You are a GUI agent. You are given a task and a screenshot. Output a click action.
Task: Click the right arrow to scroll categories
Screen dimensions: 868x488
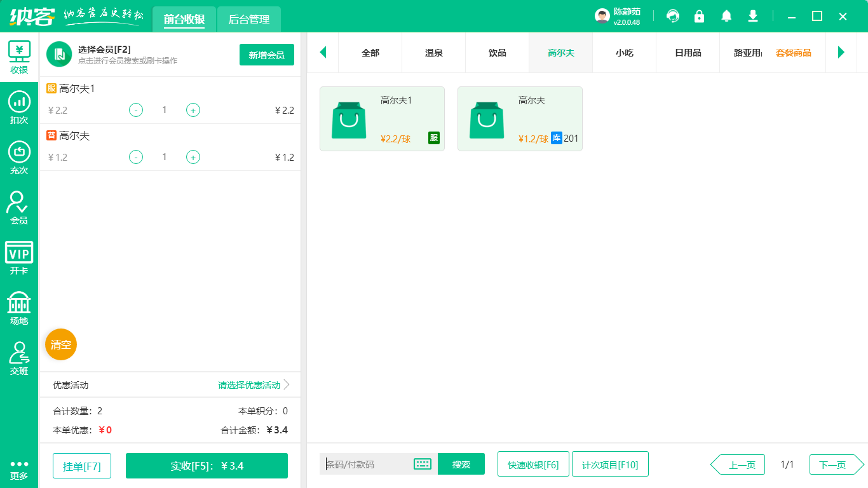tap(841, 53)
